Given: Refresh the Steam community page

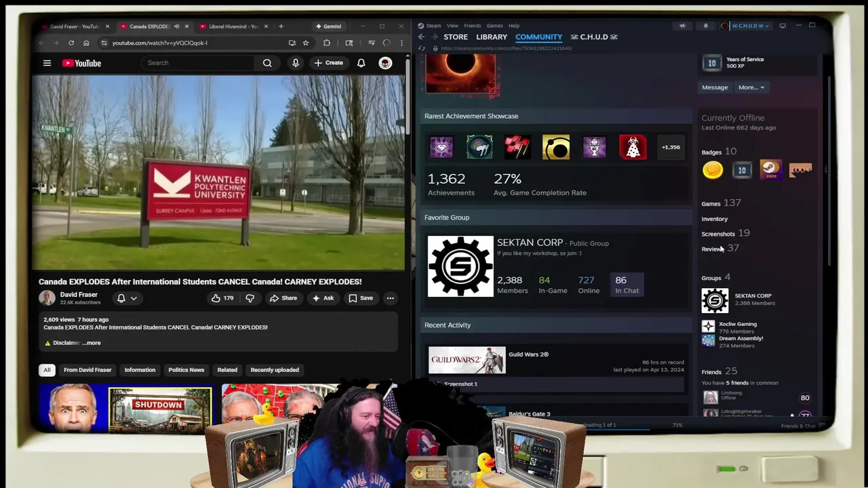Looking at the screenshot, I should coord(421,48).
